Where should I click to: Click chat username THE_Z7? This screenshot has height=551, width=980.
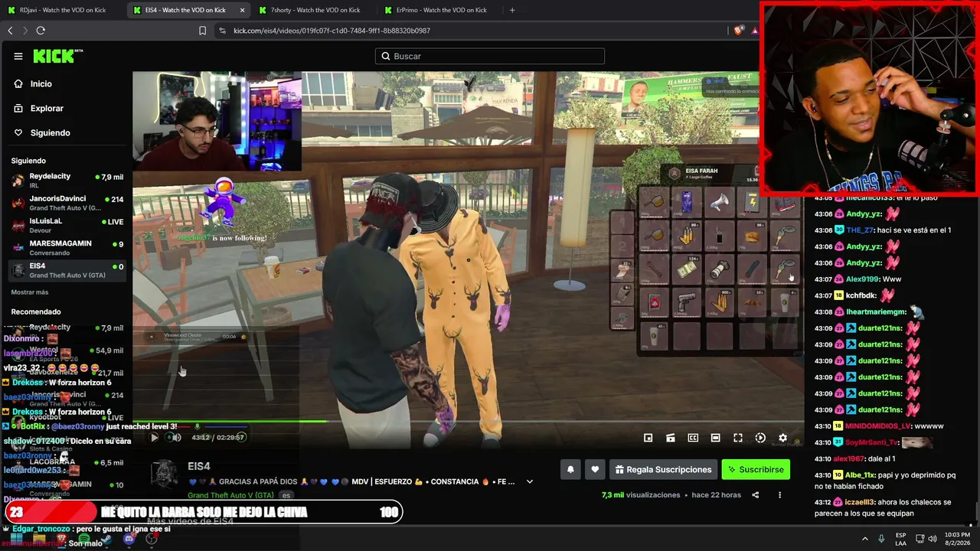pyautogui.click(x=860, y=230)
